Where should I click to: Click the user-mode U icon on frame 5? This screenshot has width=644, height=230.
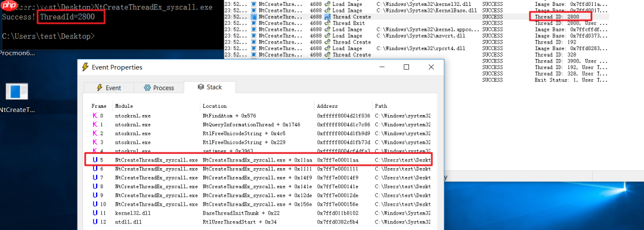pyautogui.click(x=95, y=160)
